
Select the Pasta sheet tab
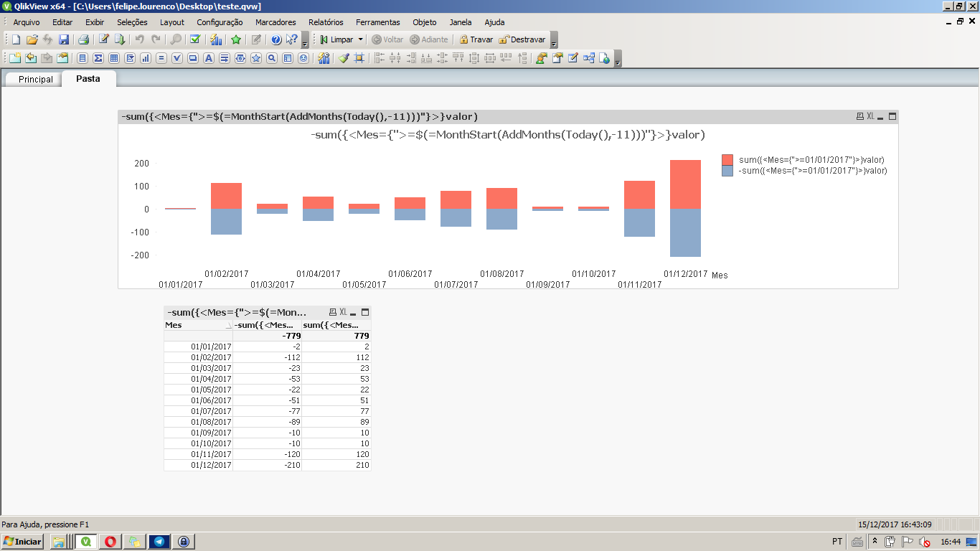[x=89, y=79]
